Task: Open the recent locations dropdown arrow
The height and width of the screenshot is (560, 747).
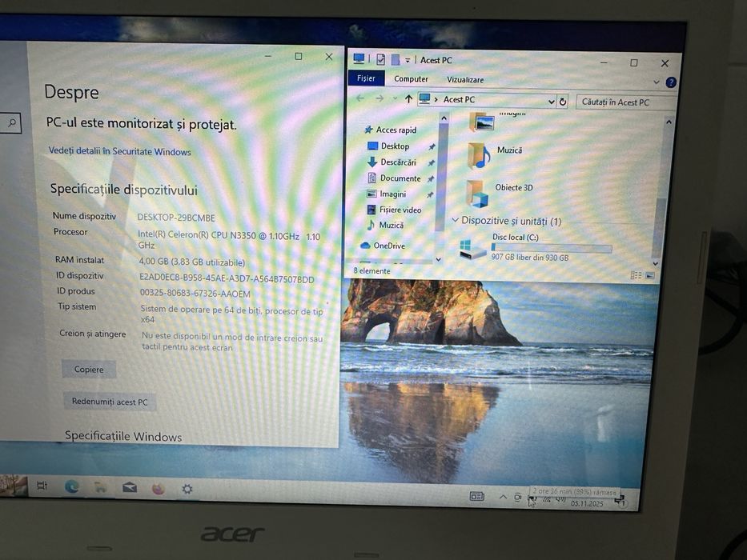Action: tap(395, 98)
